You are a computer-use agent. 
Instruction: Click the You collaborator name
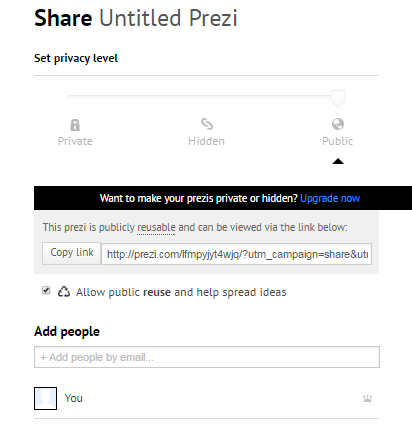pyautogui.click(x=74, y=398)
